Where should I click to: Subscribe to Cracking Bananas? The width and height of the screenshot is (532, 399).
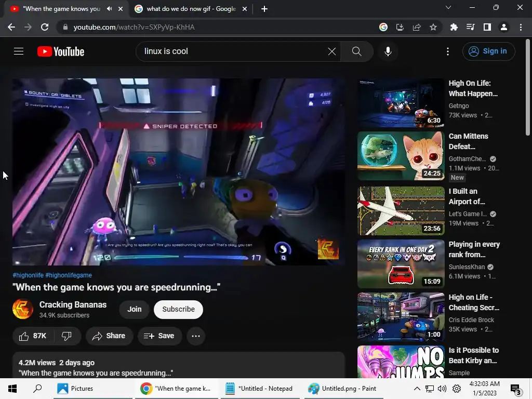point(179,309)
